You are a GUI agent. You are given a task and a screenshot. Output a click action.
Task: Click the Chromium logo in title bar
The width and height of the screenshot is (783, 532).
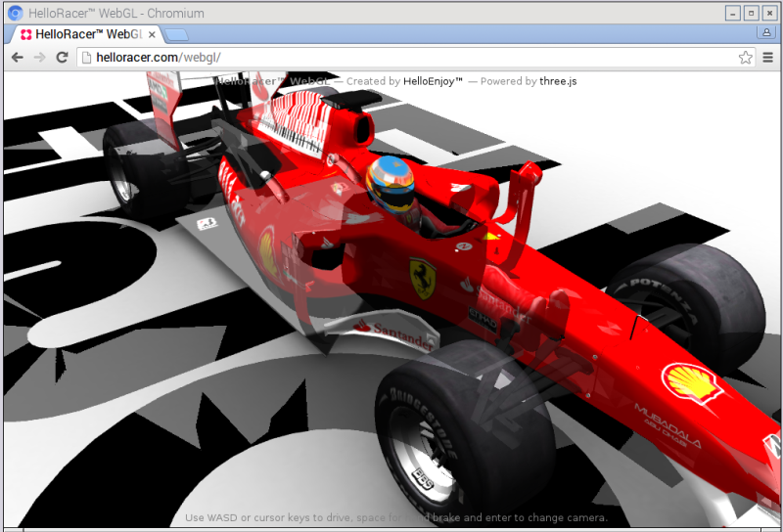pyautogui.click(x=16, y=13)
